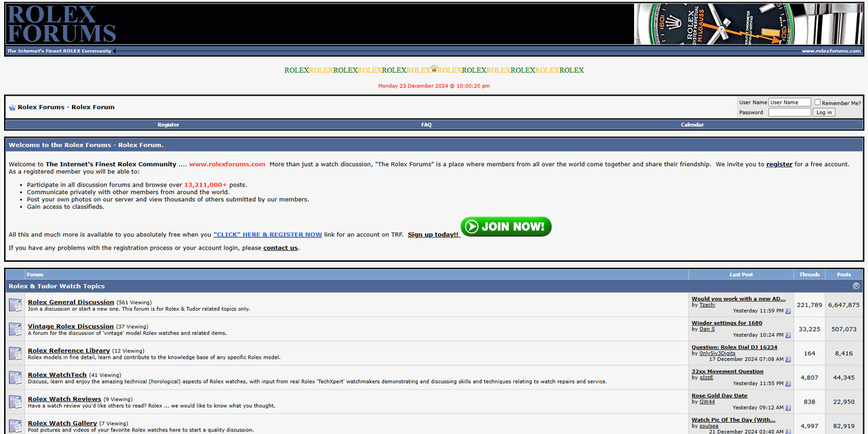Open Rolex Reference Library forum
Screen dimensions: 868x434
pos(68,351)
